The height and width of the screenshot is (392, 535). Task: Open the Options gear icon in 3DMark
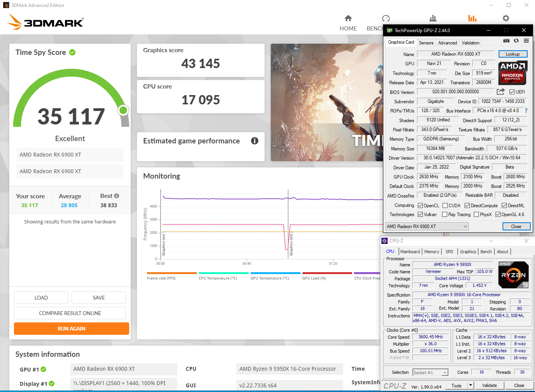tap(506, 18)
